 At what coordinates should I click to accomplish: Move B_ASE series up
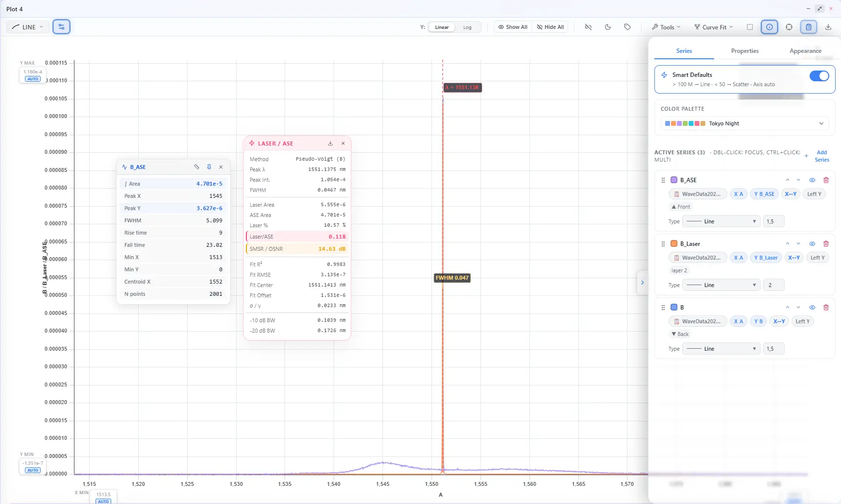pos(788,180)
